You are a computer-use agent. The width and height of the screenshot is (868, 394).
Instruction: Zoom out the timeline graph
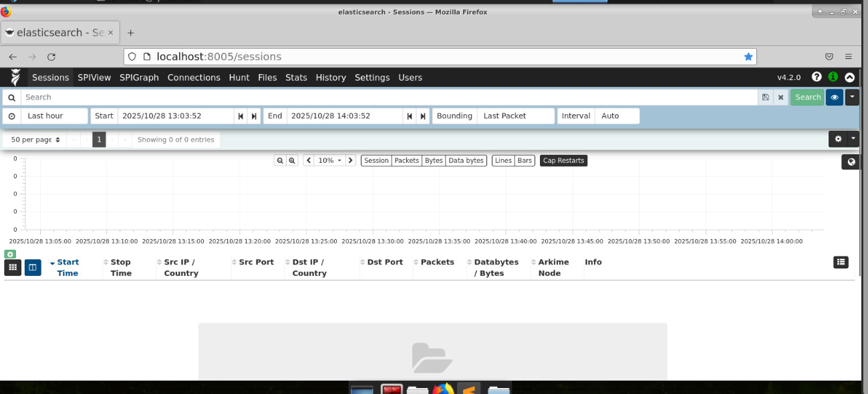[280, 161]
